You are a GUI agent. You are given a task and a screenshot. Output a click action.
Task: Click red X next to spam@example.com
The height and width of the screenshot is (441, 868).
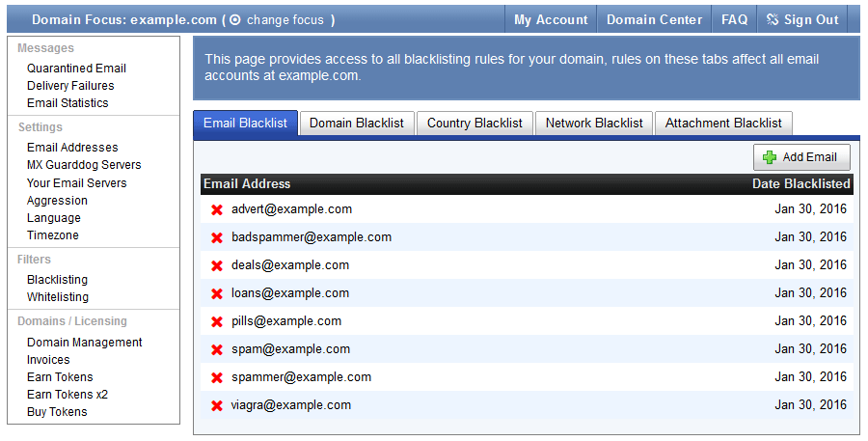click(217, 349)
